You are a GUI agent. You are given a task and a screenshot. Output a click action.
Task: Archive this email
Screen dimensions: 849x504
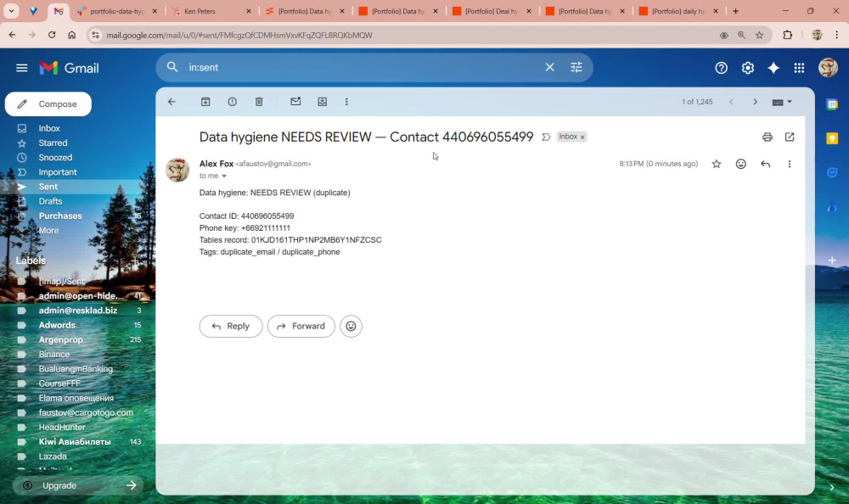(x=205, y=102)
